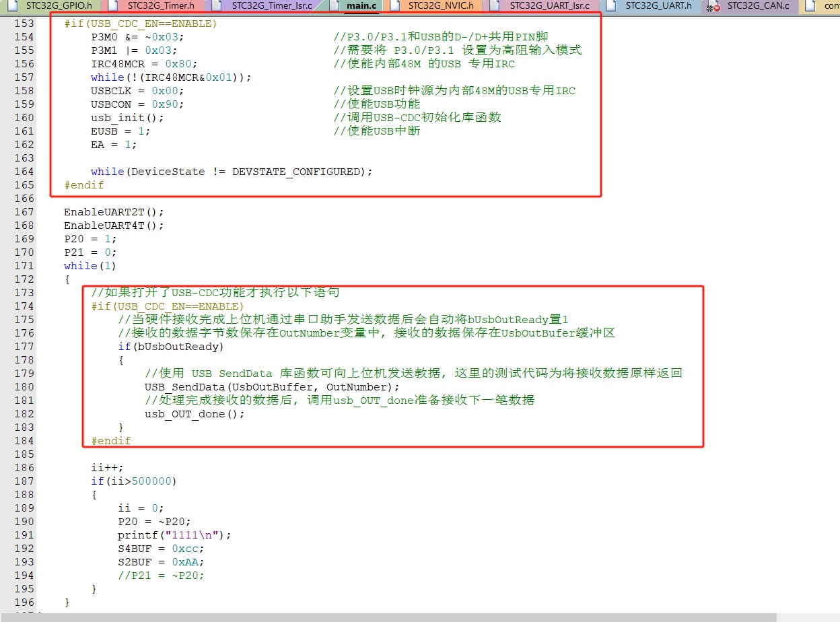Click line number 196 in the gutter

point(24,602)
